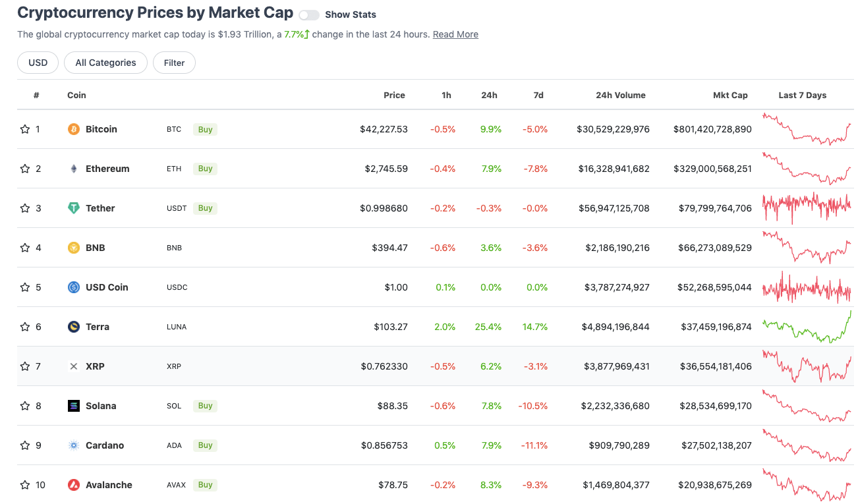Star Tether as a favorite
Viewport: 858px width, 504px height.
(x=25, y=208)
